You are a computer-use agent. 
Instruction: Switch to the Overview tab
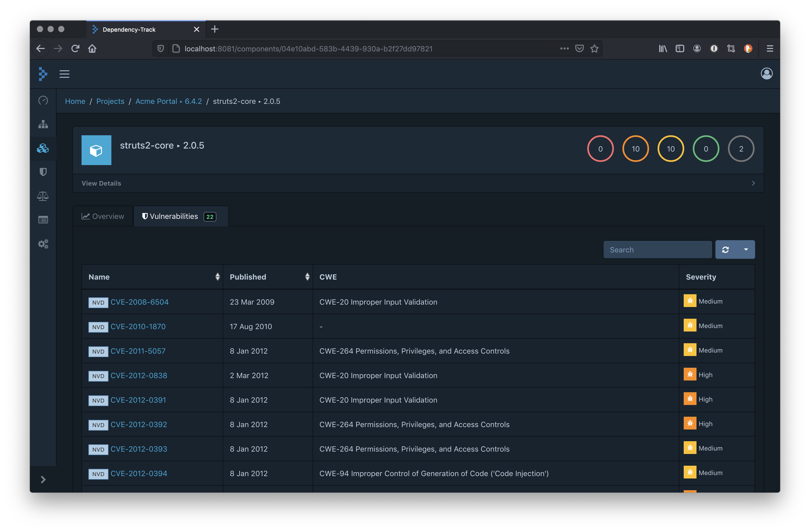[105, 215]
